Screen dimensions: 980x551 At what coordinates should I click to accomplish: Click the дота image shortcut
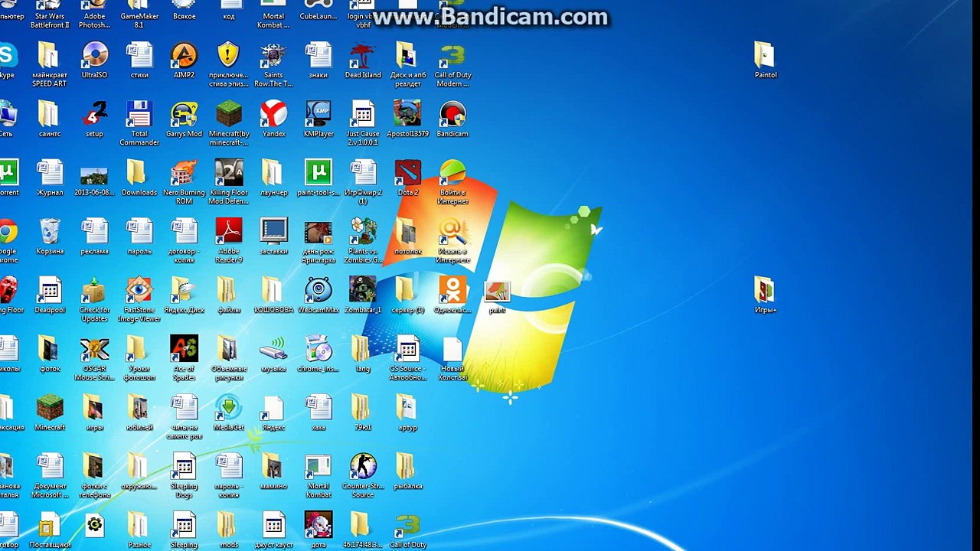click(318, 530)
